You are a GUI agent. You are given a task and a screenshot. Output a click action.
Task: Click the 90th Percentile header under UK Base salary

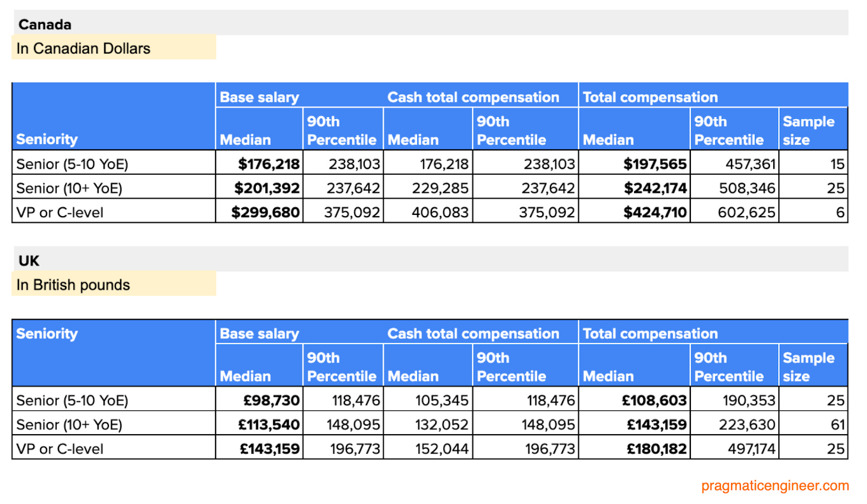click(341, 366)
